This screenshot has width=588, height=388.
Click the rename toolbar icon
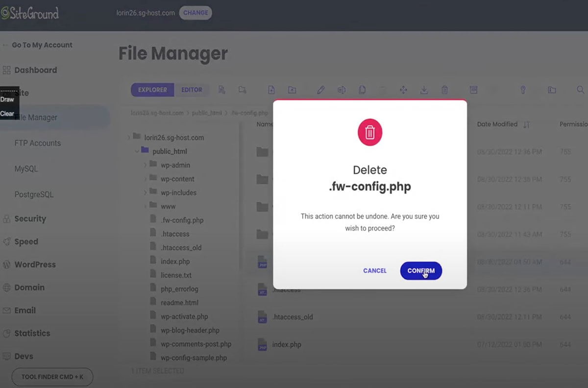pyautogui.click(x=342, y=90)
